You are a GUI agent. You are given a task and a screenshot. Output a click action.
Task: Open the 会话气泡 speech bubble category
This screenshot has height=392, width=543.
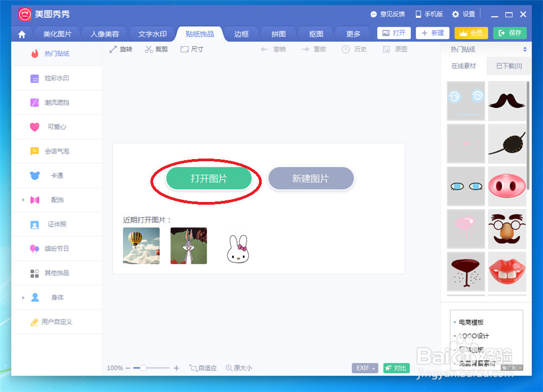pos(57,151)
